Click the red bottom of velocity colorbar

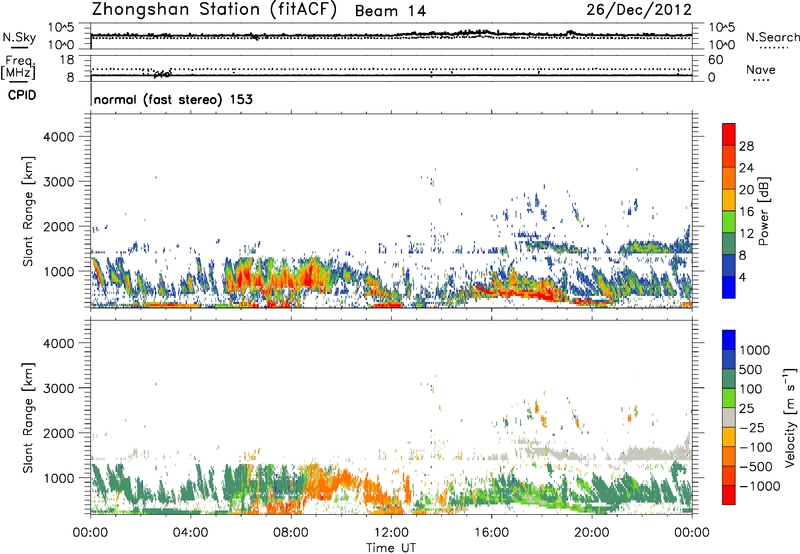coord(729,495)
